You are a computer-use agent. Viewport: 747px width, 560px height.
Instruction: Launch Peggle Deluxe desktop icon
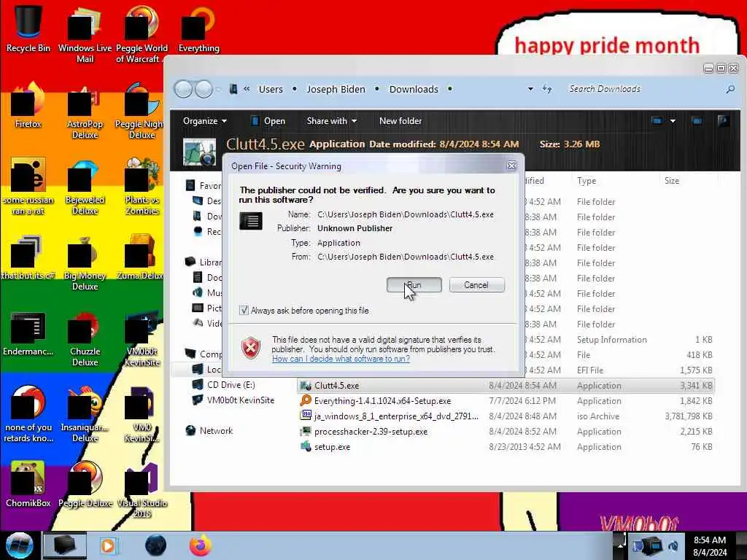click(85, 485)
